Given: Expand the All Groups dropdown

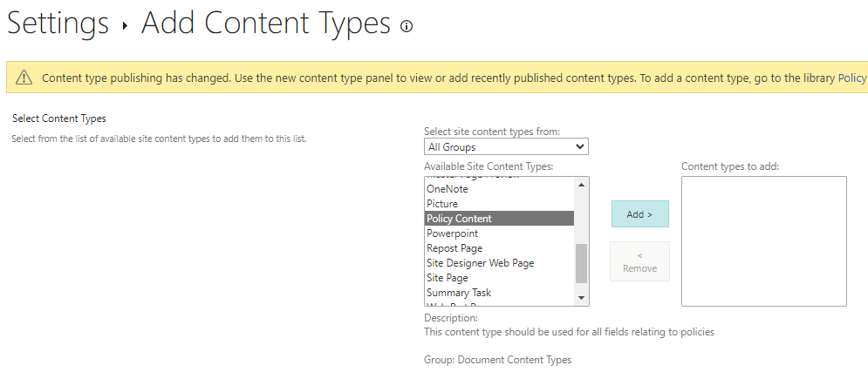Looking at the screenshot, I should point(506,146).
